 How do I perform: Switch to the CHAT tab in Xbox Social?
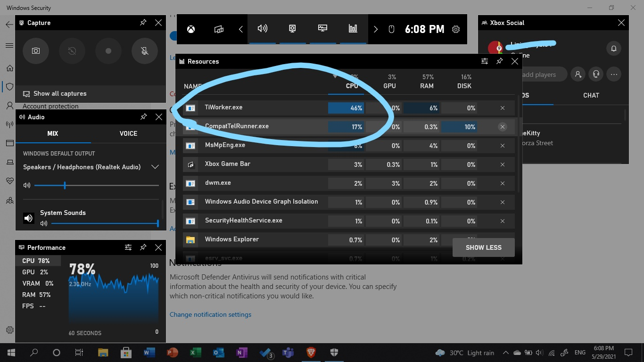591,95
